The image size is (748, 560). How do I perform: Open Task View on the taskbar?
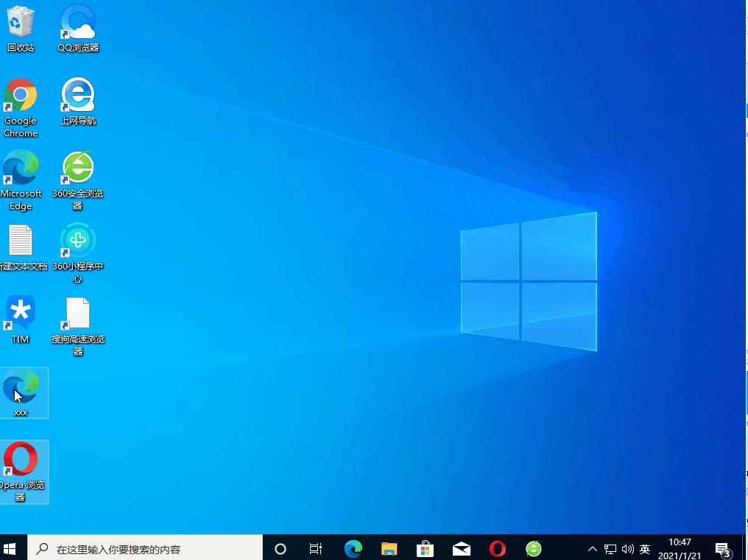coord(315,548)
